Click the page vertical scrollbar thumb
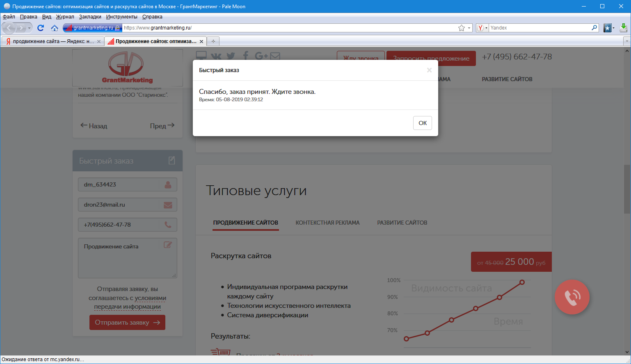631x364 pixels. [627, 189]
